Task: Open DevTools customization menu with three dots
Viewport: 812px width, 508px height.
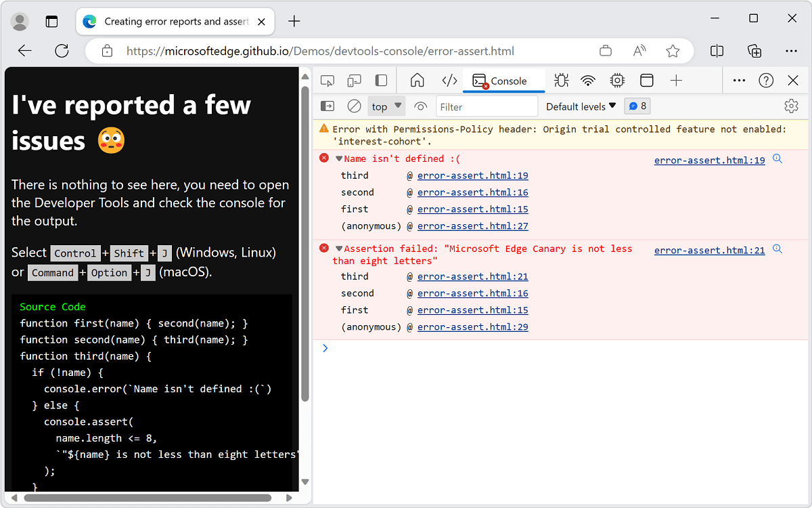Action: coord(739,80)
